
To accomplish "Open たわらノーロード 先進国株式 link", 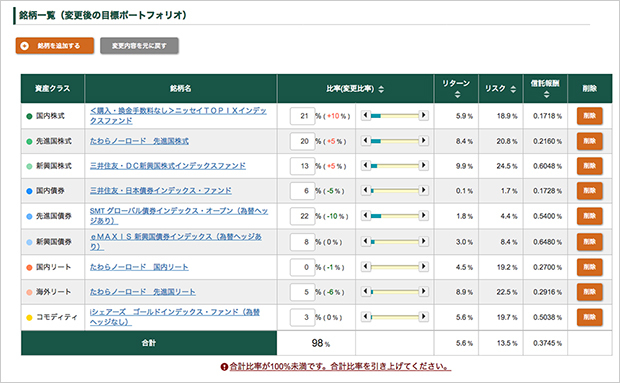I will (x=139, y=141).
